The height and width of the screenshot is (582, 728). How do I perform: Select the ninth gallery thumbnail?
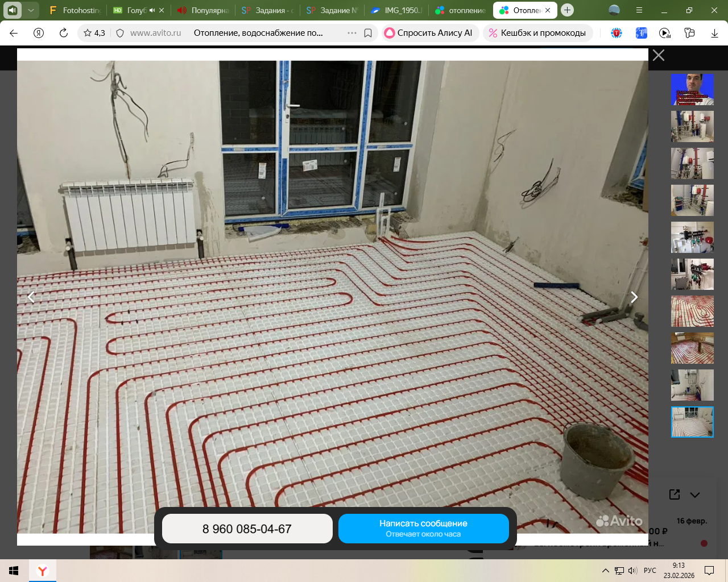point(692,385)
